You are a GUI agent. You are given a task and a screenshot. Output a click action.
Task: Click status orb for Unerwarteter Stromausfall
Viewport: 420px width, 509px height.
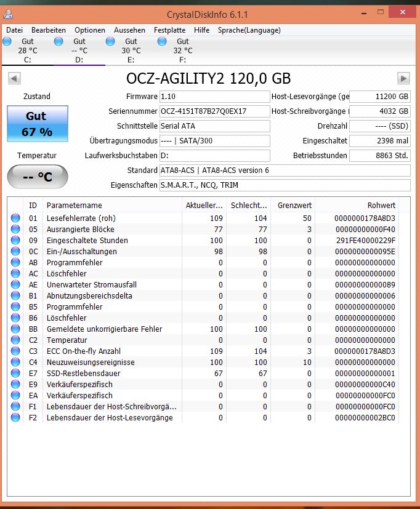[x=15, y=284]
